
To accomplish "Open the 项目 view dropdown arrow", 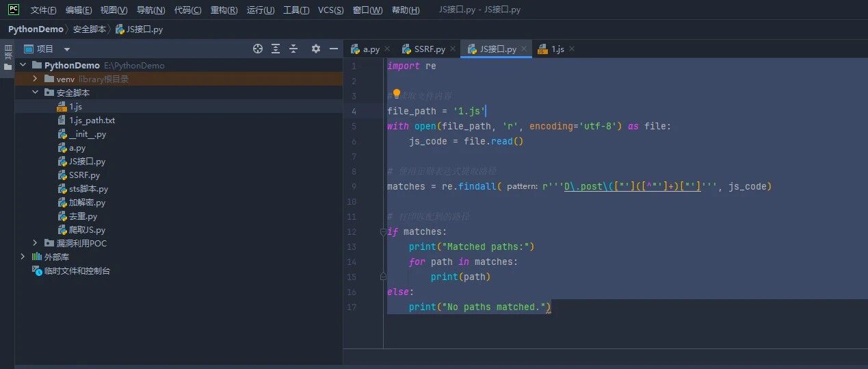I will [x=67, y=49].
